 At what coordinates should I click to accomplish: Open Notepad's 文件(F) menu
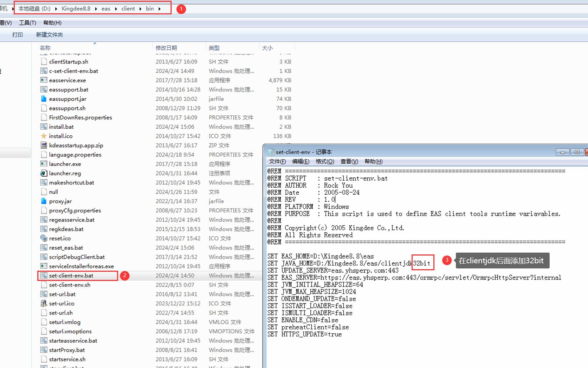pos(278,162)
